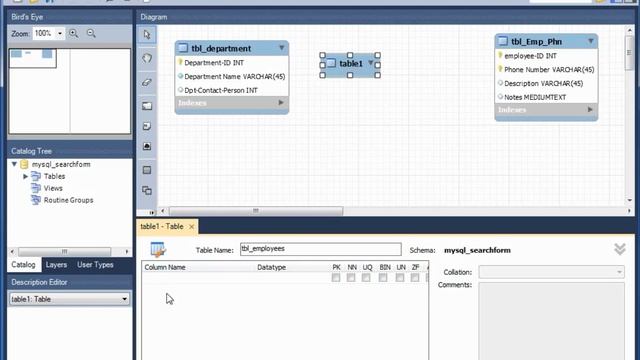This screenshot has height=360, width=640.
Task: Switch to the Layers tab
Action: pyautogui.click(x=56, y=265)
